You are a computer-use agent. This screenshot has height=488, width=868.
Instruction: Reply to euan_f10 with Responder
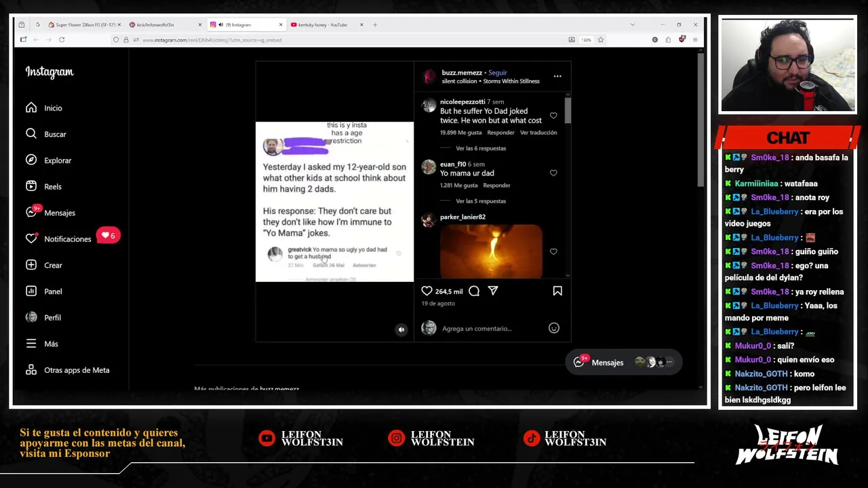point(496,186)
